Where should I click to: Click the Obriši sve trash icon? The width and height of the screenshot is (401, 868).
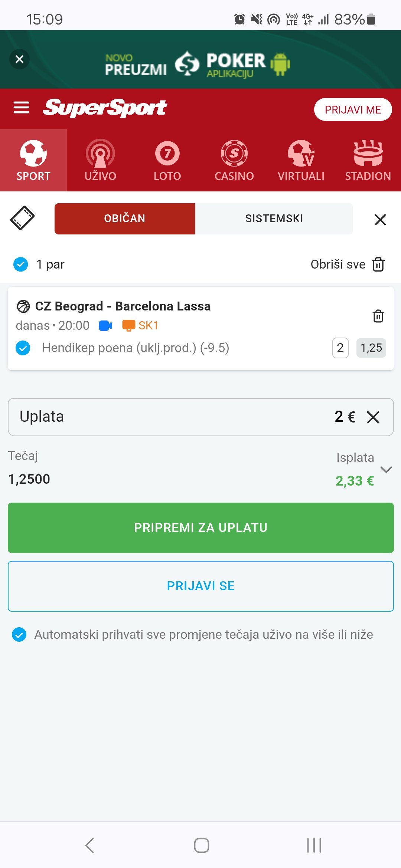pos(378,264)
